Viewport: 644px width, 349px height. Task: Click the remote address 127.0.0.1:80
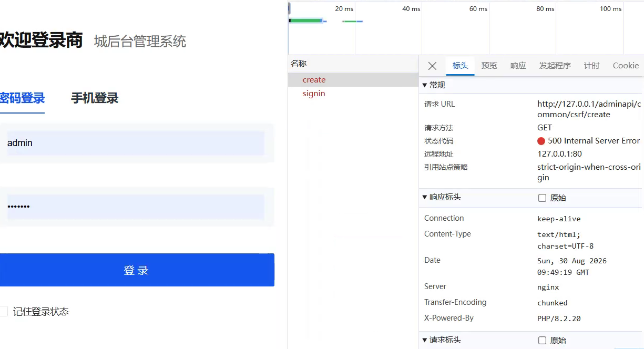559,154
